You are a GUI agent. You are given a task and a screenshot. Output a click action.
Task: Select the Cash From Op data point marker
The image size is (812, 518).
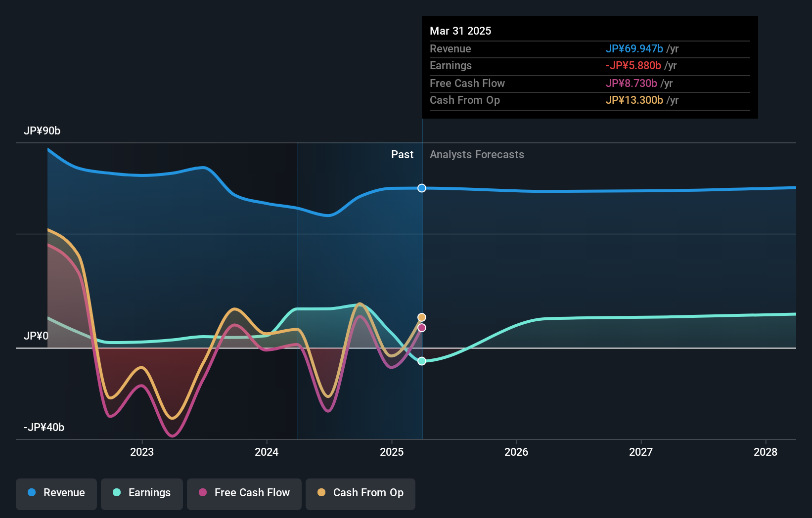point(422,317)
